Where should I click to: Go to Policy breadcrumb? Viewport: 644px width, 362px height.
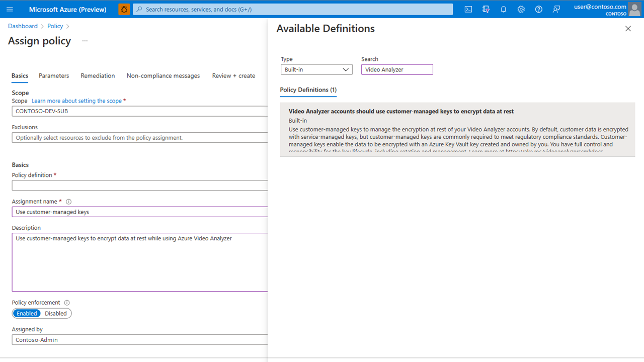click(x=55, y=26)
